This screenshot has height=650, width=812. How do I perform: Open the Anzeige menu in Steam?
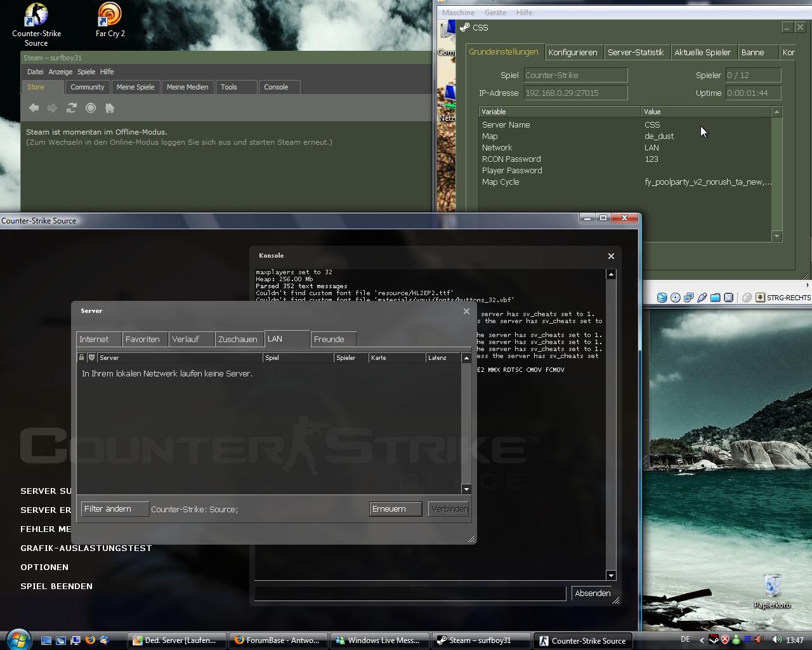[60, 72]
